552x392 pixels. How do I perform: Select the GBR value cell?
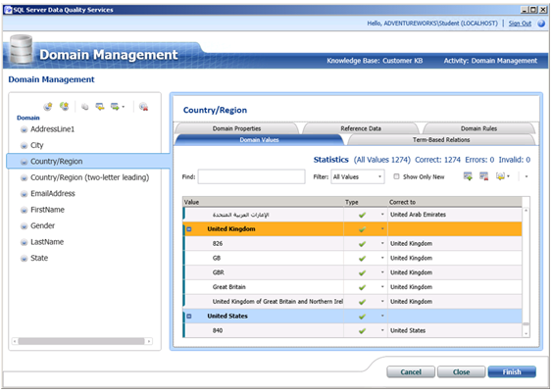click(264, 272)
